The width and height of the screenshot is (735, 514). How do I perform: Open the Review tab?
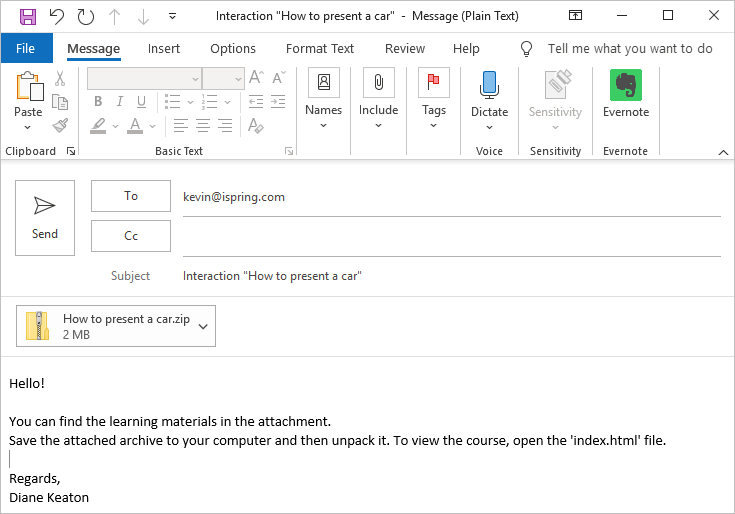tap(405, 49)
